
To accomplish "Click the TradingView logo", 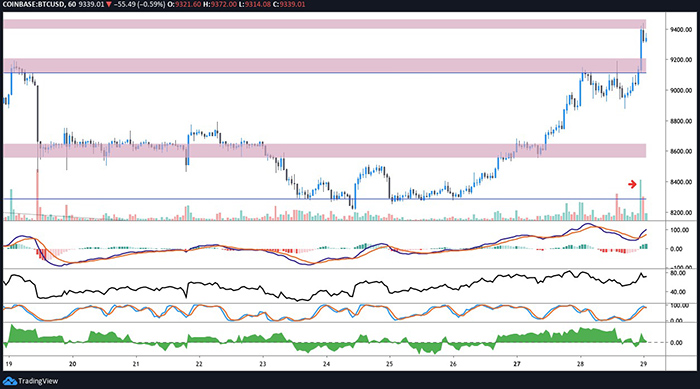I will click(x=30, y=381).
